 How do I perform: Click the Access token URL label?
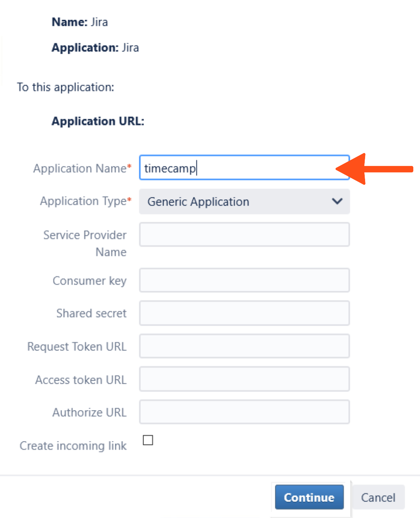tap(81, 380)
